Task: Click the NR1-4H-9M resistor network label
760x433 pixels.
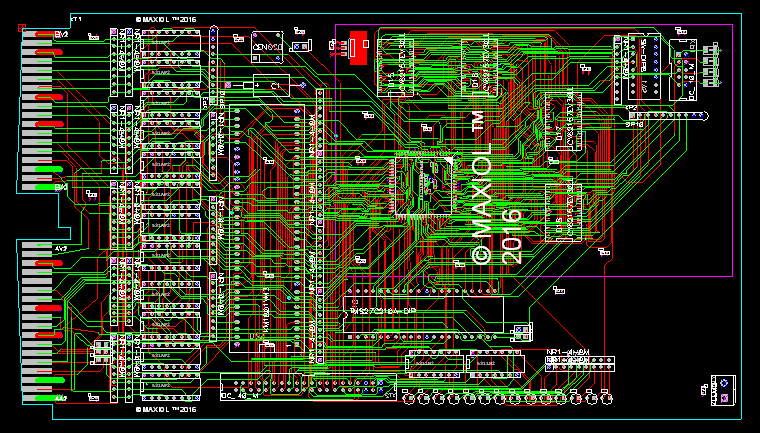Action: pos(566,352)
